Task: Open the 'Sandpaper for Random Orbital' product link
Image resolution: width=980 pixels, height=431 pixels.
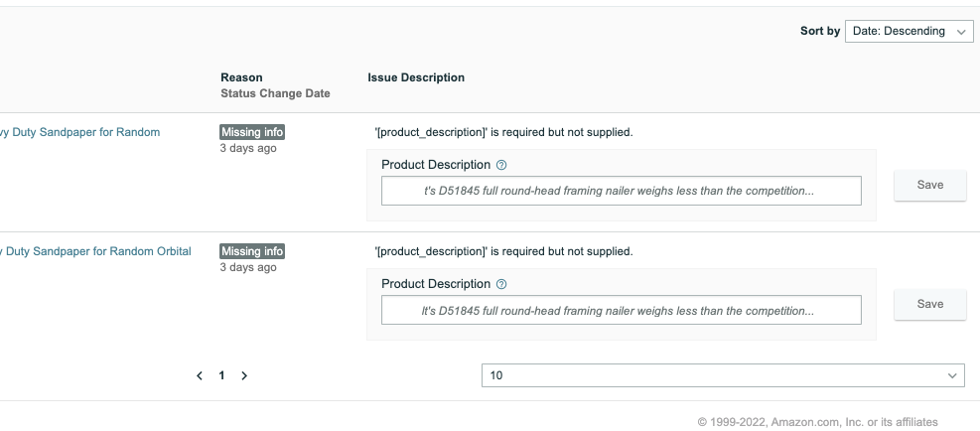Action: point(95,251)
